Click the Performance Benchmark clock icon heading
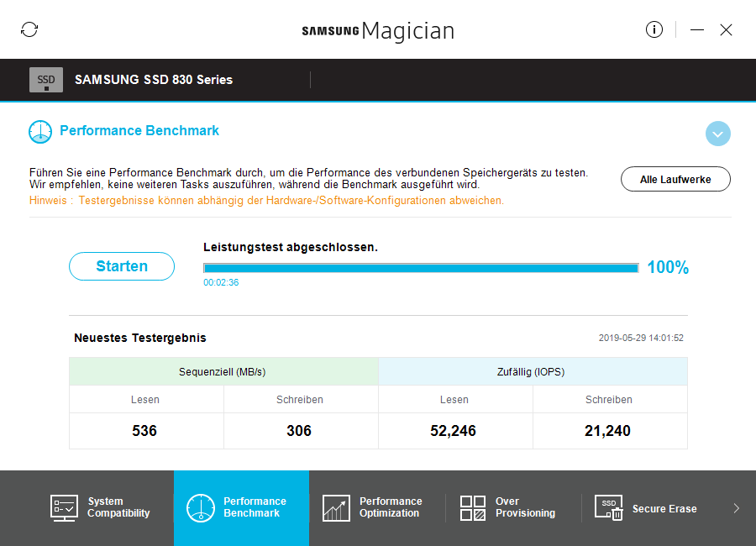 [40, 132]
